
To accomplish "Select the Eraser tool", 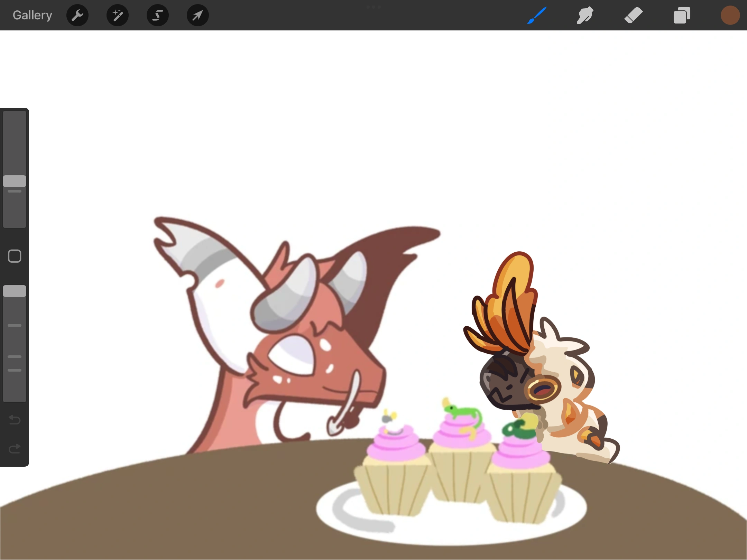I will [x=634, y=15].
